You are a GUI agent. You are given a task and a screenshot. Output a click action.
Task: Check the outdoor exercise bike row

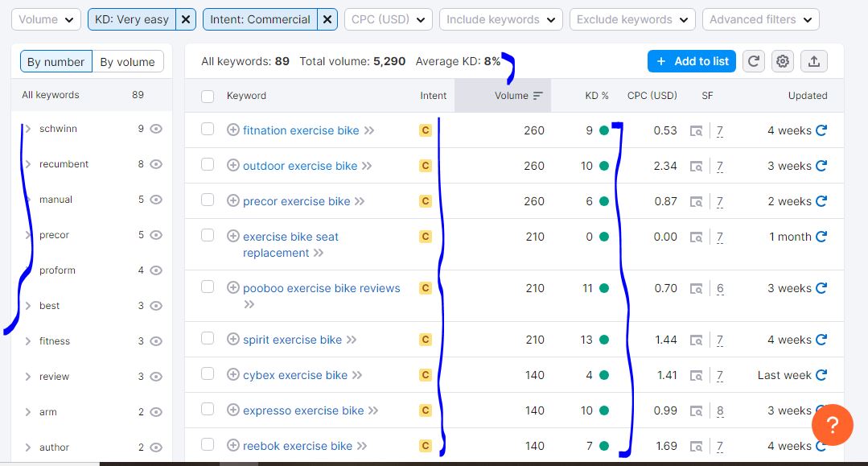point(208,164)
